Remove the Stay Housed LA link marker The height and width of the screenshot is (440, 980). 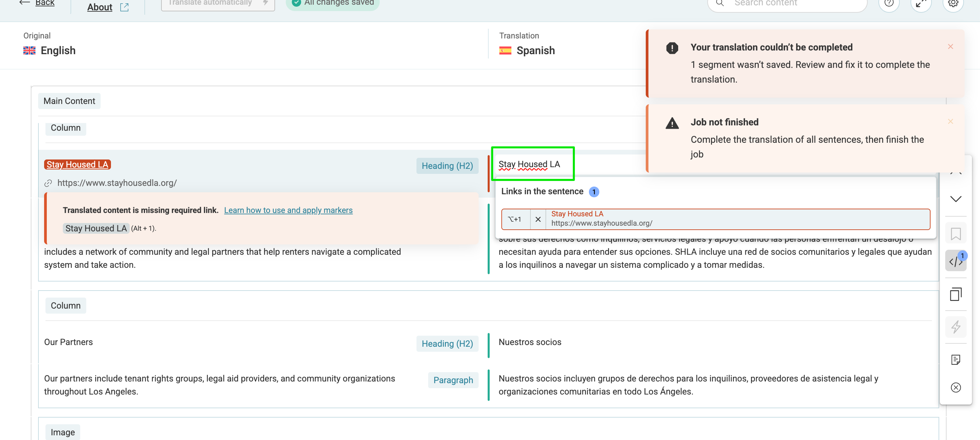coord(538,219)
